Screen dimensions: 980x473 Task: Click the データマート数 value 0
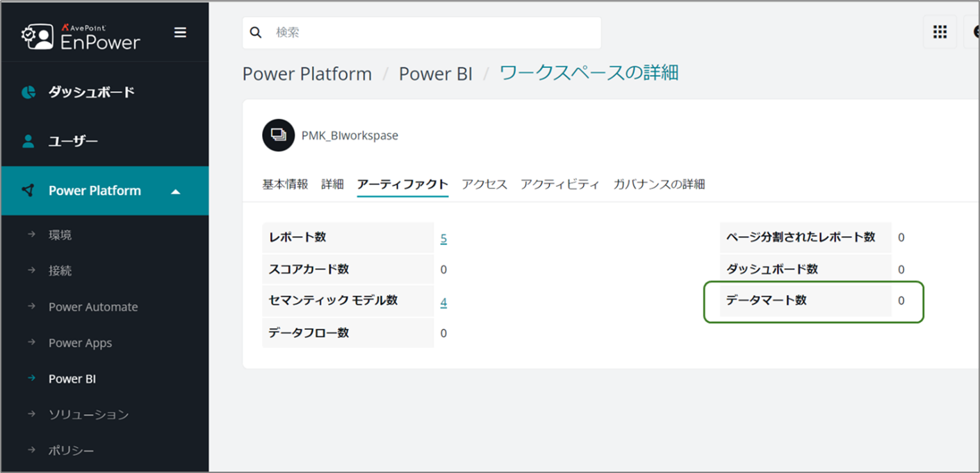coord(901,301)
